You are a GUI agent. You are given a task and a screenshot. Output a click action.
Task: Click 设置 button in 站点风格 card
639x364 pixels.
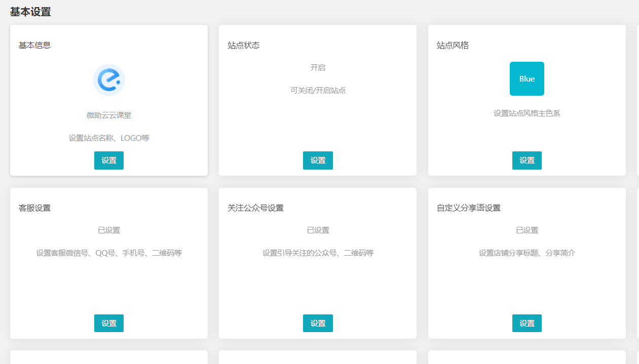pos(527,160)
